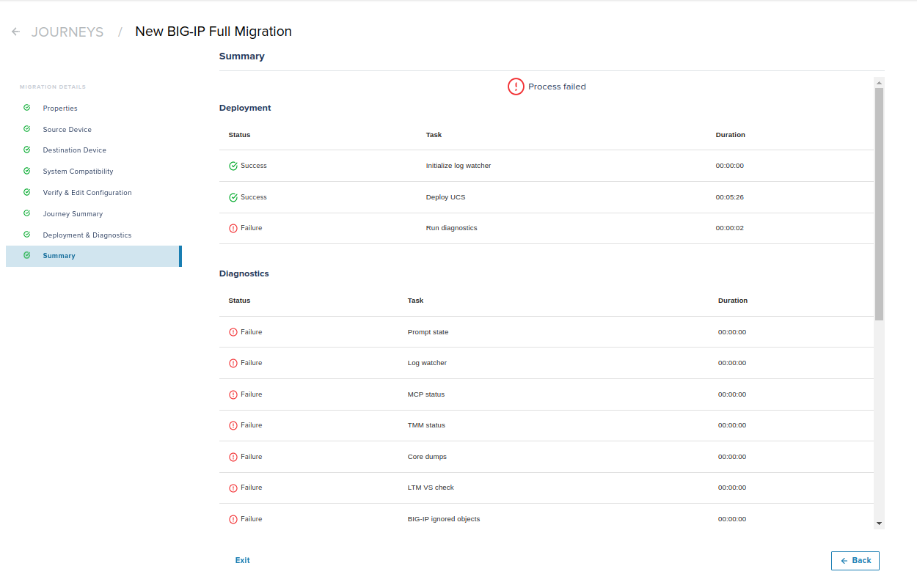The height and width of the screenshot is (588, 917).
Task: Click the failure icon for Core dumps
Action: pos(233,457)
